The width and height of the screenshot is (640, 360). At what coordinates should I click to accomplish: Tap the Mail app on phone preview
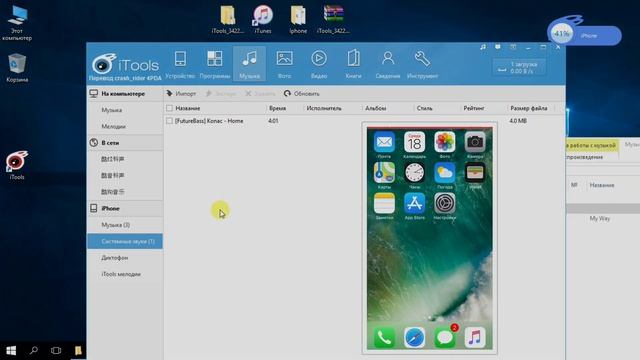coord(384,142)
